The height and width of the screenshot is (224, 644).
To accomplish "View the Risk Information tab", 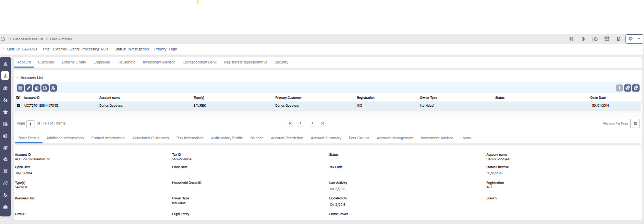I will tap(190, 138).
